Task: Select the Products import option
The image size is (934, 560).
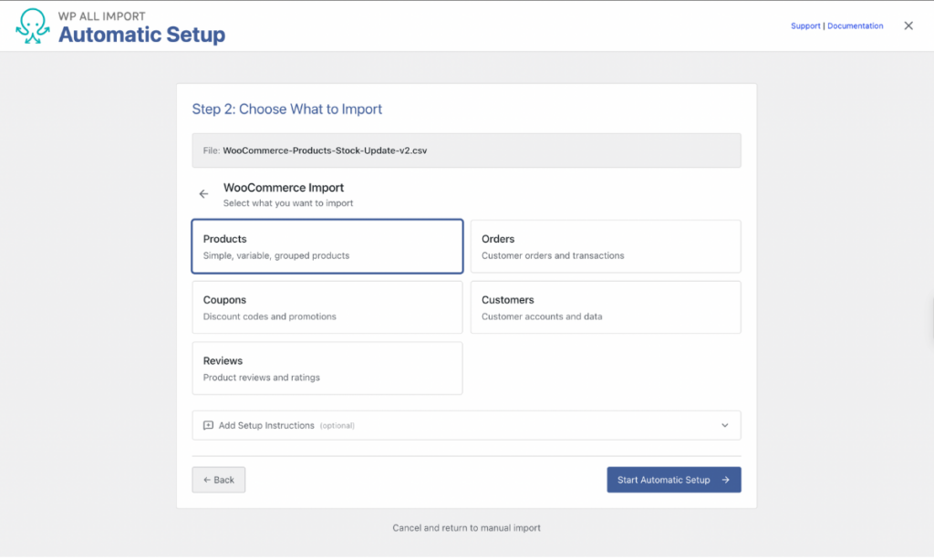Action: (x=327, y=246)
